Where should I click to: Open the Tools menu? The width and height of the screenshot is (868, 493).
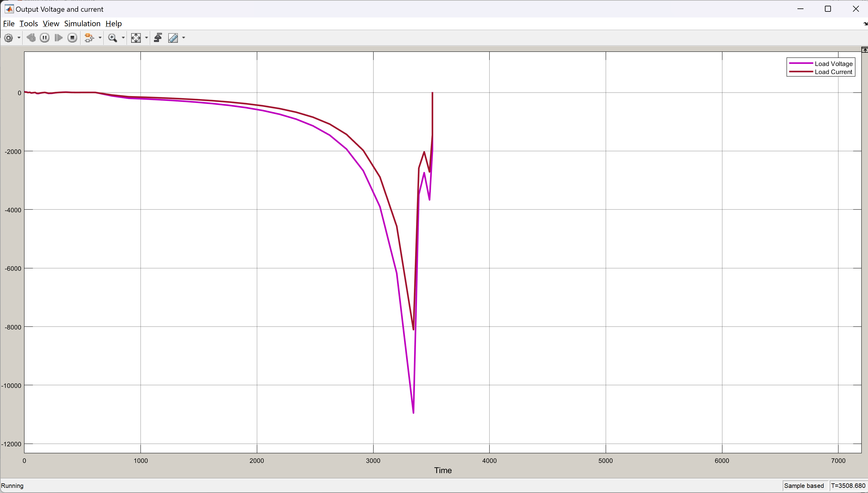tap(28, 24)
